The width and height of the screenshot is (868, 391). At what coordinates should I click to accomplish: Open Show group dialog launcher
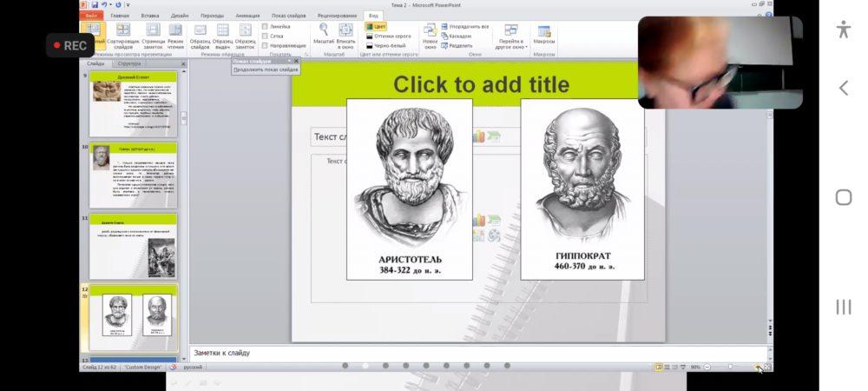coord(306,55)
